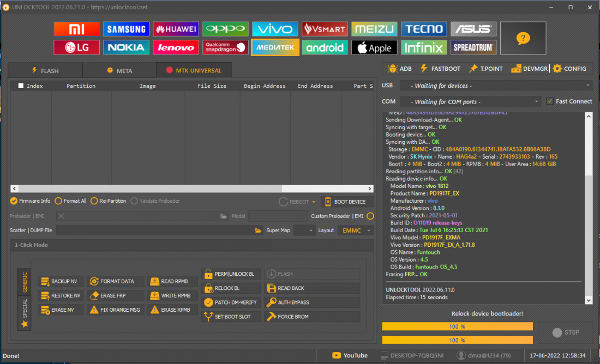600x364 pixels.
Task: Click the upper 100 % progress bar
Action: (457, 326)
